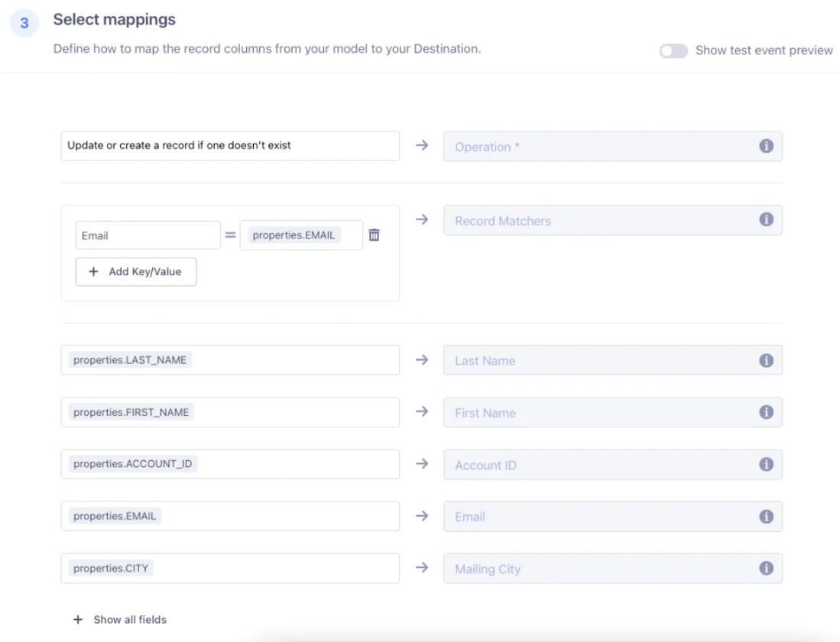
Task: Click the info icon on the First Name field
Action: coord(767,412)
